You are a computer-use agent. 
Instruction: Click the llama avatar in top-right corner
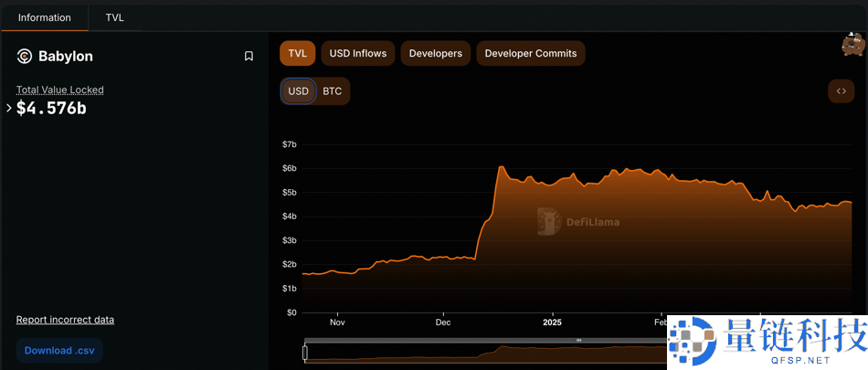[852, 45]
